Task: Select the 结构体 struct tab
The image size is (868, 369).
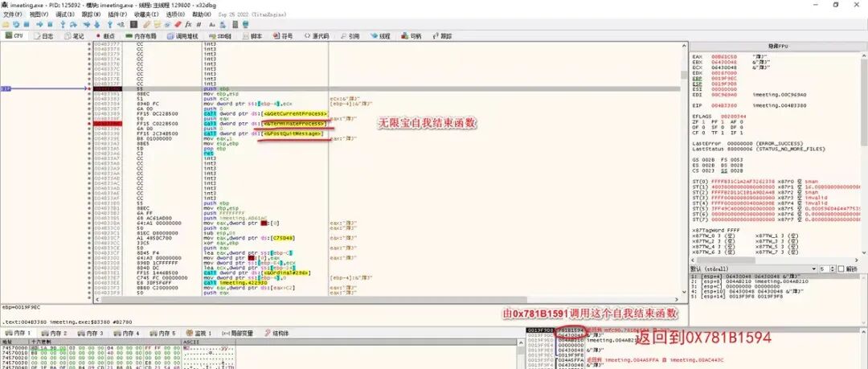Action: pos(276,333)
